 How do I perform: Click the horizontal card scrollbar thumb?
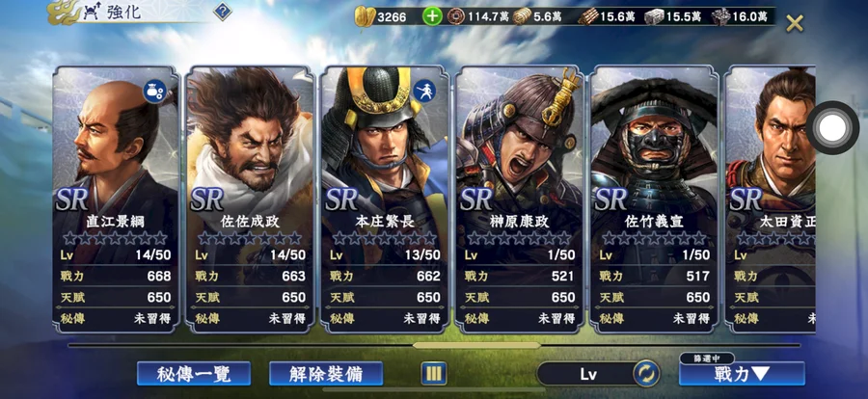pos(476,345)
